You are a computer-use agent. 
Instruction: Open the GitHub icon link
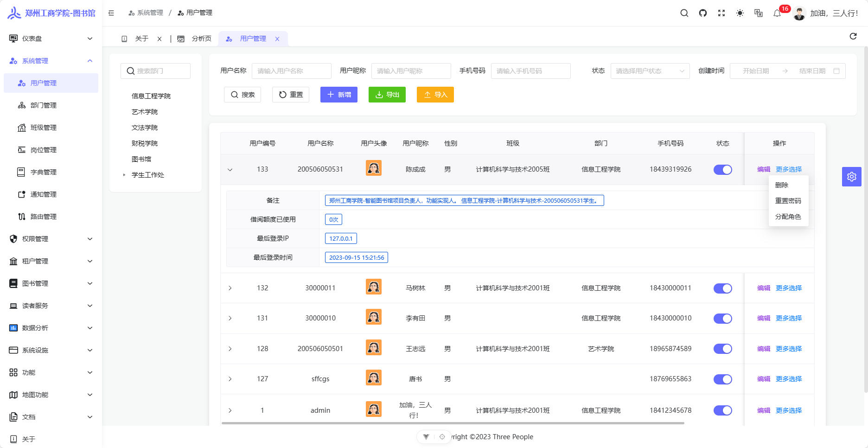point(703,13)
